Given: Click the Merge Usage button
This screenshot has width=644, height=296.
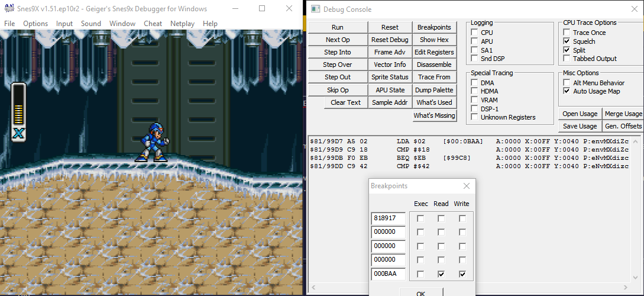Looking at the screenshot, I should pyautogui.click(x=623, y=114).
